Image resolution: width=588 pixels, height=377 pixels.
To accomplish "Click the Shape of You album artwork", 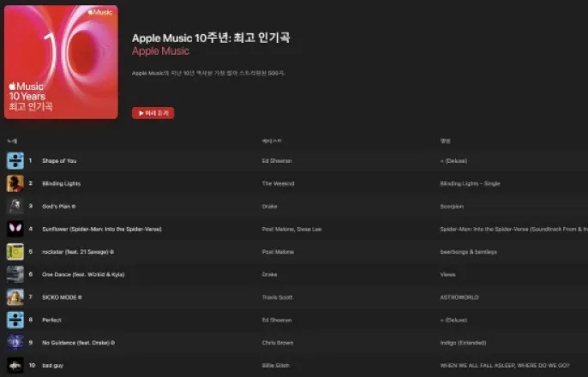I will click(x=15, y=161).
